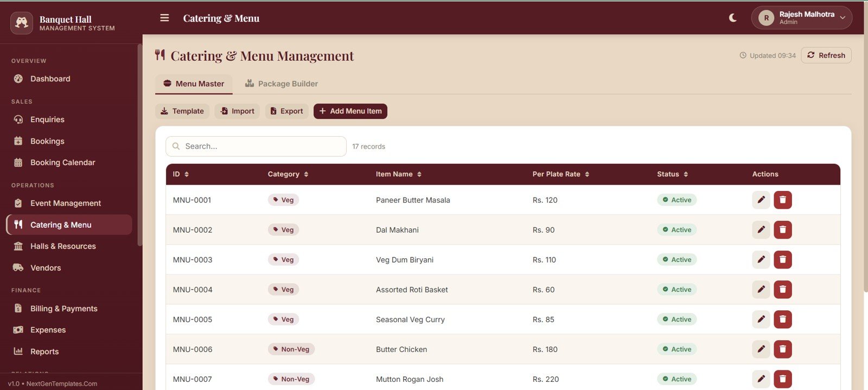Add a new menu item
This screenshot has width=868, height=390.
point(350,111)
